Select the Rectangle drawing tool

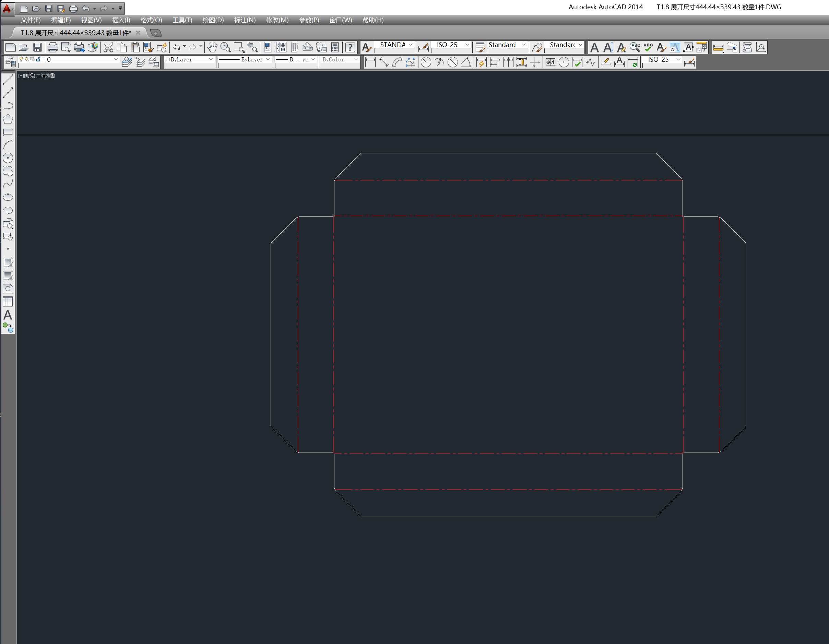(8, 132)
